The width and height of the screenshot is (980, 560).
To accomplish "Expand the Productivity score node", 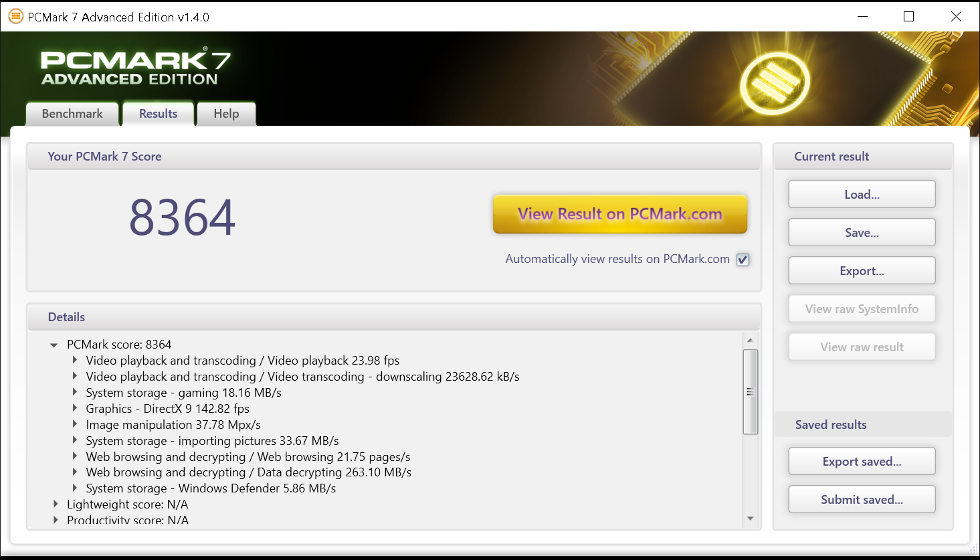I will [56, 520].
